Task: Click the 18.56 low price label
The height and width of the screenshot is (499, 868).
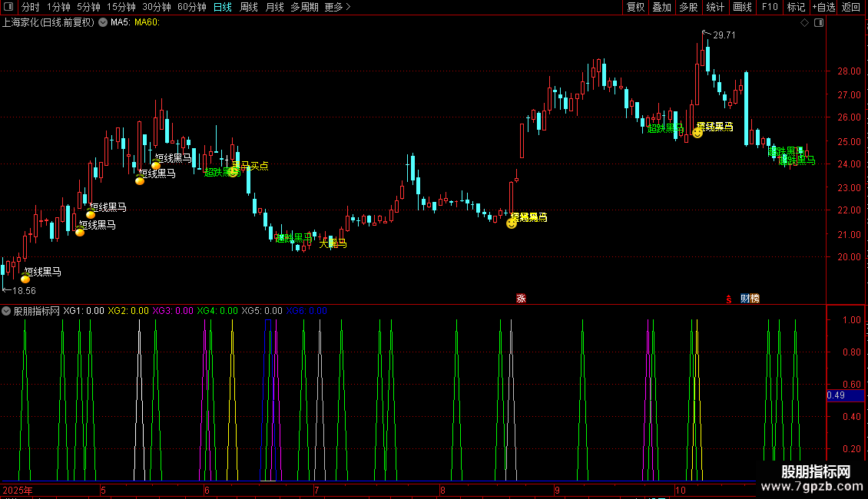Action: click(24, 291)
